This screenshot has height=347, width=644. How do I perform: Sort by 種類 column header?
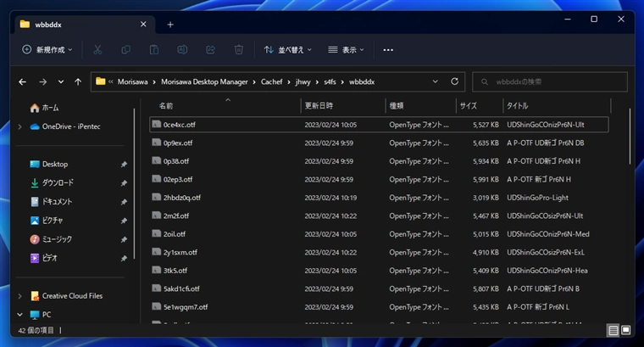coord(421,106)
